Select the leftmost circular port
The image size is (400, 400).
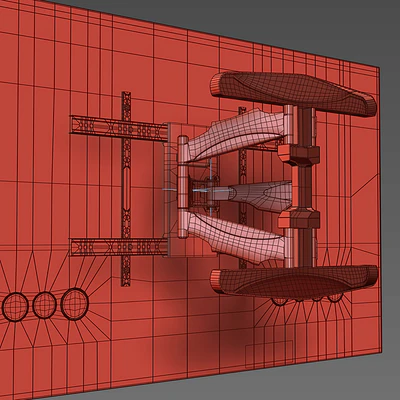[15, 307]
